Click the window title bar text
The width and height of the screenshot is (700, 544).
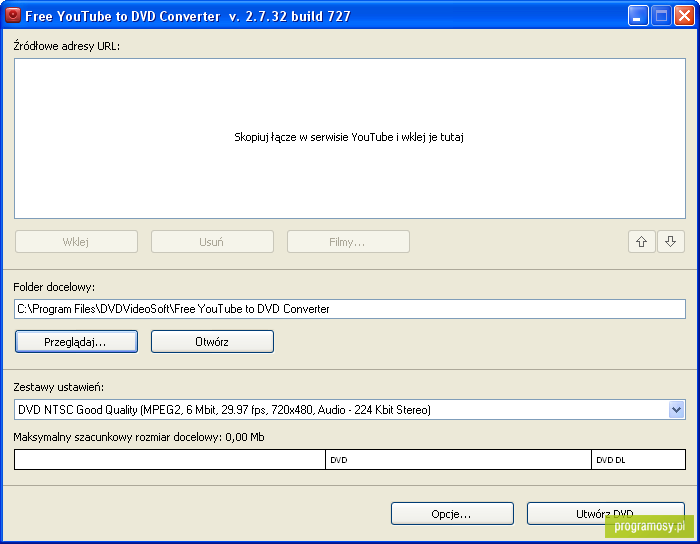click(188, 16)
